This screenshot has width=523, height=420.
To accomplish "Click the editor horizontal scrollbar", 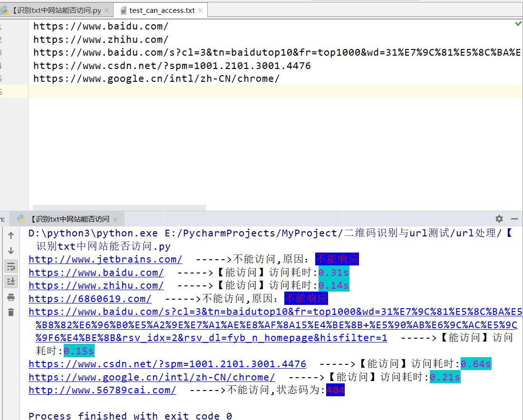I will click(x=119, y=208).
